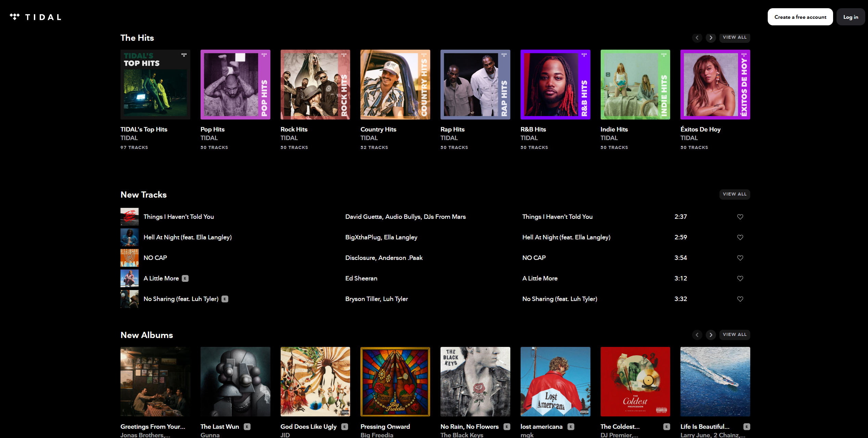Image resolution: width=868 pixels, height=438 pixels.
Task: Favorite No Sharing track
Action: [x=740, y=299]
